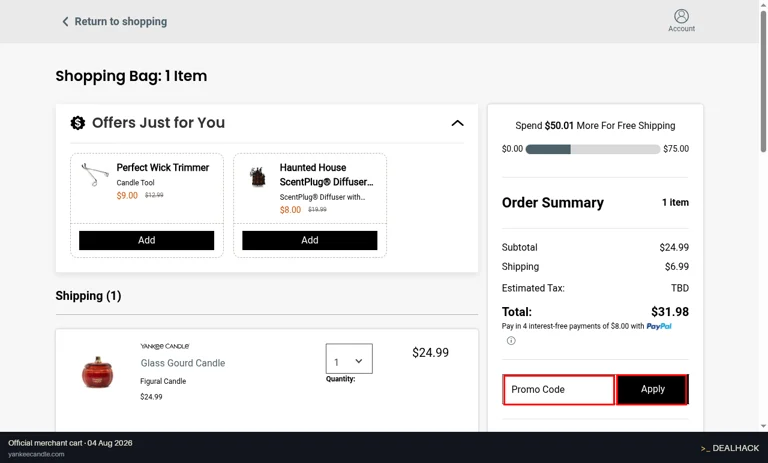This screenshot has width=768, height=463.
Task: Click the PayPal logo
Action: coord(659,326)
